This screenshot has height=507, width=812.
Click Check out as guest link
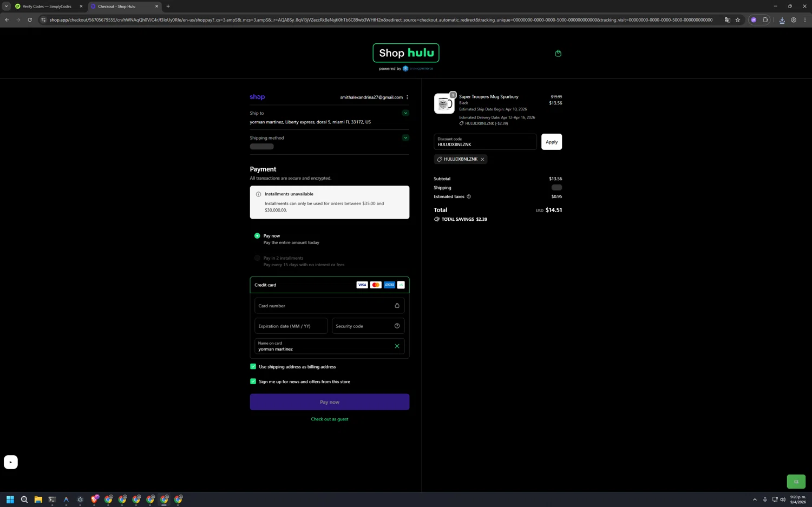tap(330, 419)
